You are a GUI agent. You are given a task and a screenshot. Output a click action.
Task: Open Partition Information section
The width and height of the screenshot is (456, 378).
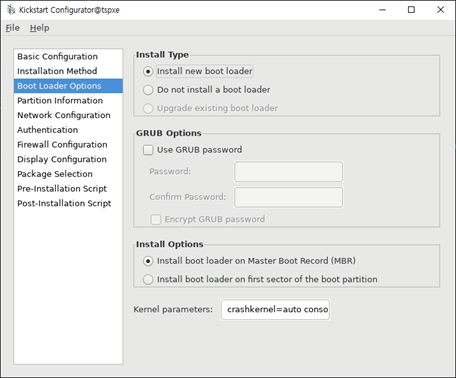click(x=68, y=100)
